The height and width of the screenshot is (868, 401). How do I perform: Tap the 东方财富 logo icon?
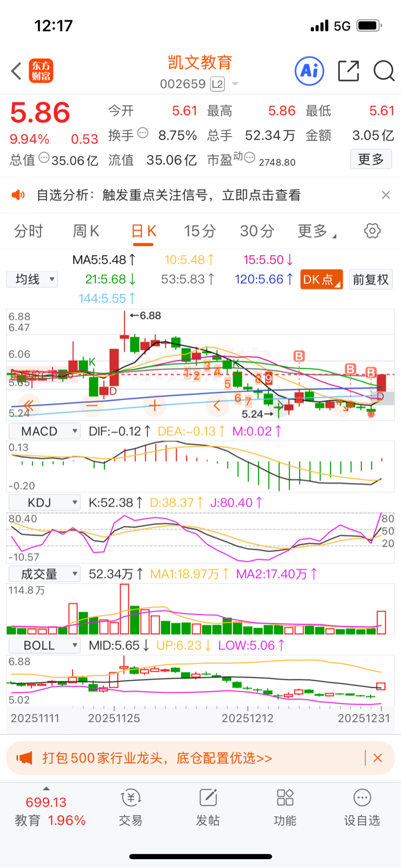pos(41,71)
